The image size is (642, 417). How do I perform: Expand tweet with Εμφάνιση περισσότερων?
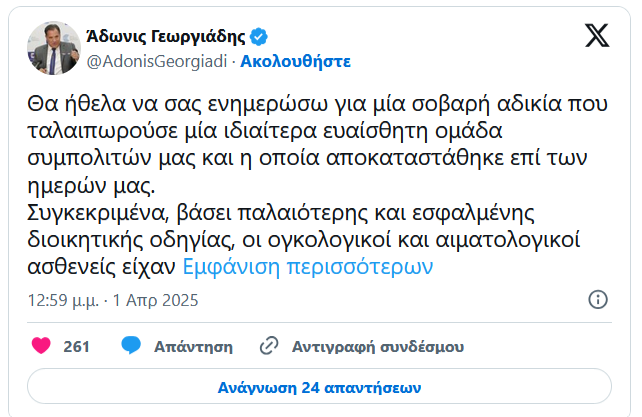pos(306,267)
